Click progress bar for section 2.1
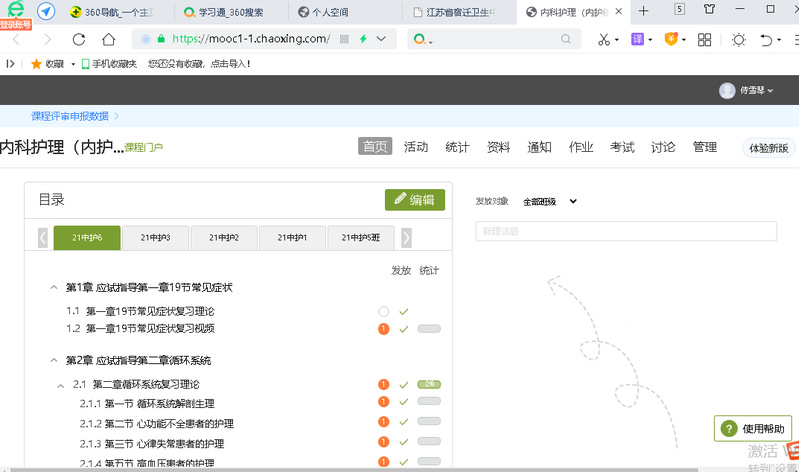 point(429,384)
